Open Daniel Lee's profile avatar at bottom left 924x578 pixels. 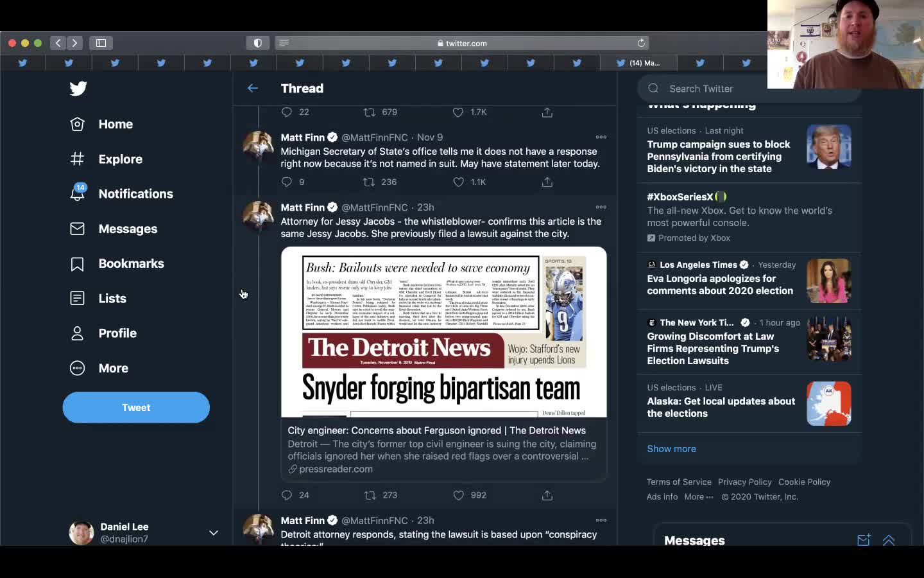click(x=81, y=533)
